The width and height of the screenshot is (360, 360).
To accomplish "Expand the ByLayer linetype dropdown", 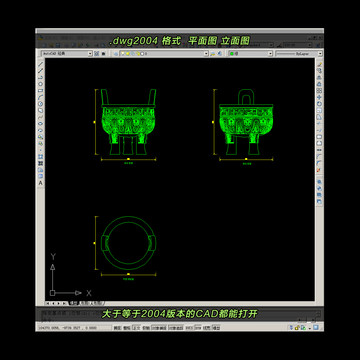I will tap(299, 53).
